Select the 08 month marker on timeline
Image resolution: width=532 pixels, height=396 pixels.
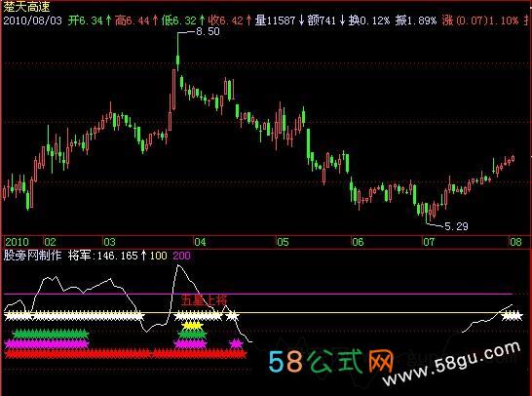coord(515,242)
